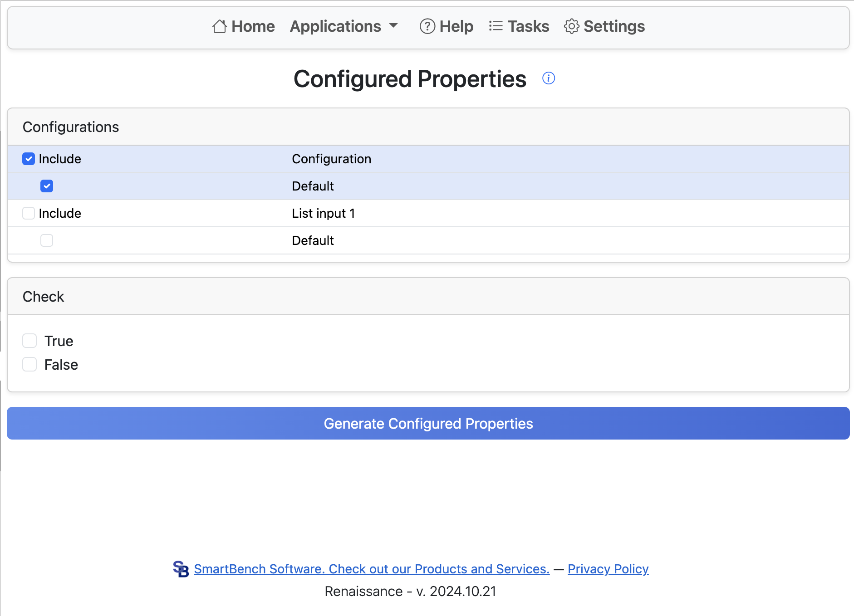Click the chevron next to Applications
854x616 pixels.
(x=394, y=26)
